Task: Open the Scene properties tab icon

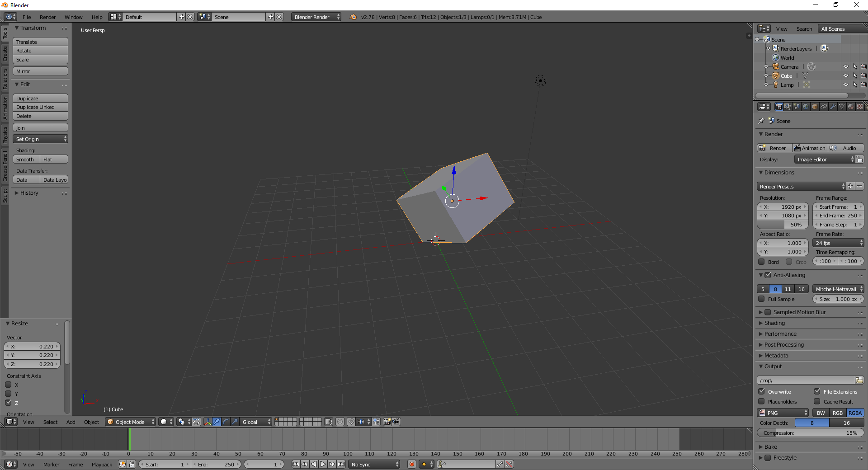Action: [797, 107]
